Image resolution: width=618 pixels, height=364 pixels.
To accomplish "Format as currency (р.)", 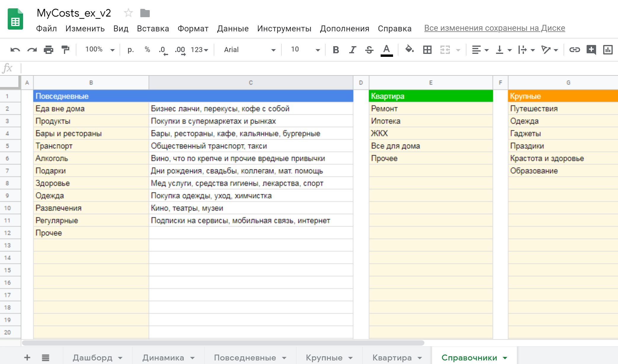I will pyautogui.click(x=131, y=50).
